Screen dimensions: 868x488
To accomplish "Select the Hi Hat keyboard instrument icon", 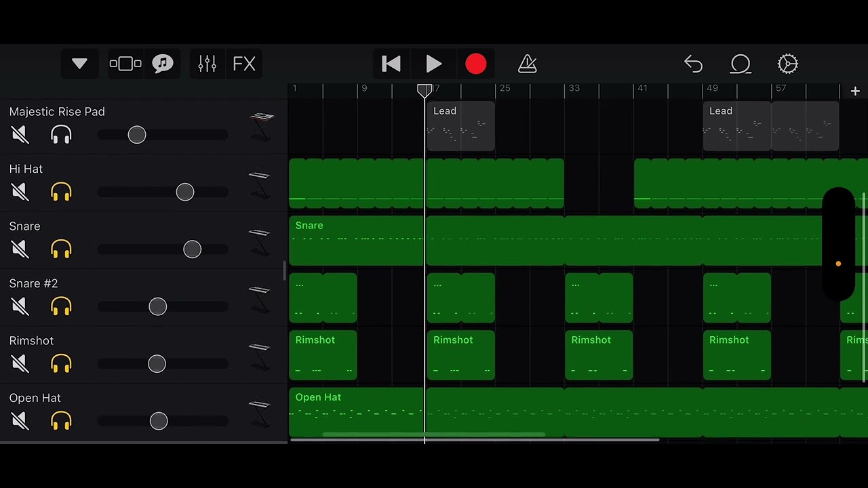I will click(260, 184).
